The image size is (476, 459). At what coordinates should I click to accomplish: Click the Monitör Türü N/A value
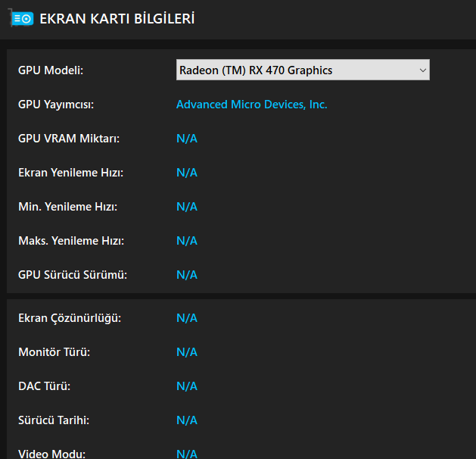click(187, 352)
